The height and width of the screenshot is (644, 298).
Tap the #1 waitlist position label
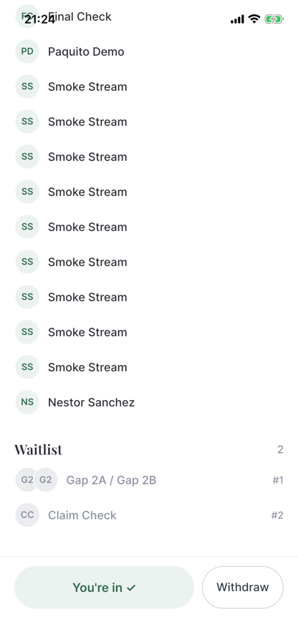coord(278,479)
